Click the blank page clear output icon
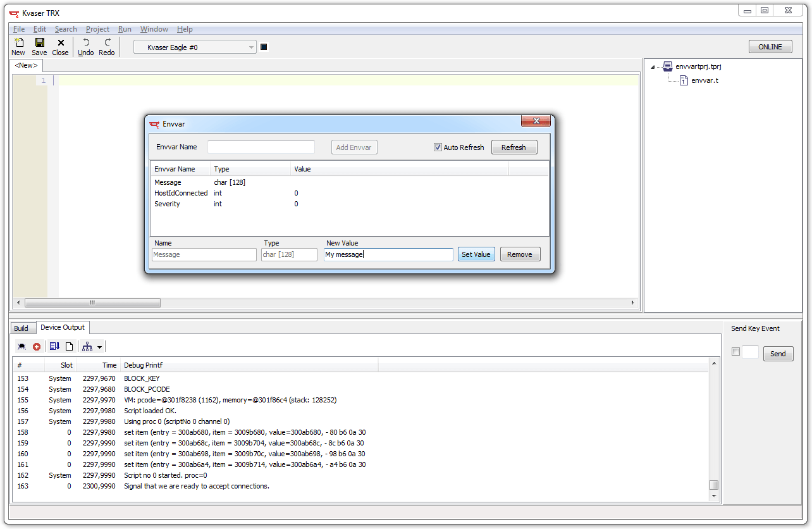The image size is (812, 529). coord(70,347)
